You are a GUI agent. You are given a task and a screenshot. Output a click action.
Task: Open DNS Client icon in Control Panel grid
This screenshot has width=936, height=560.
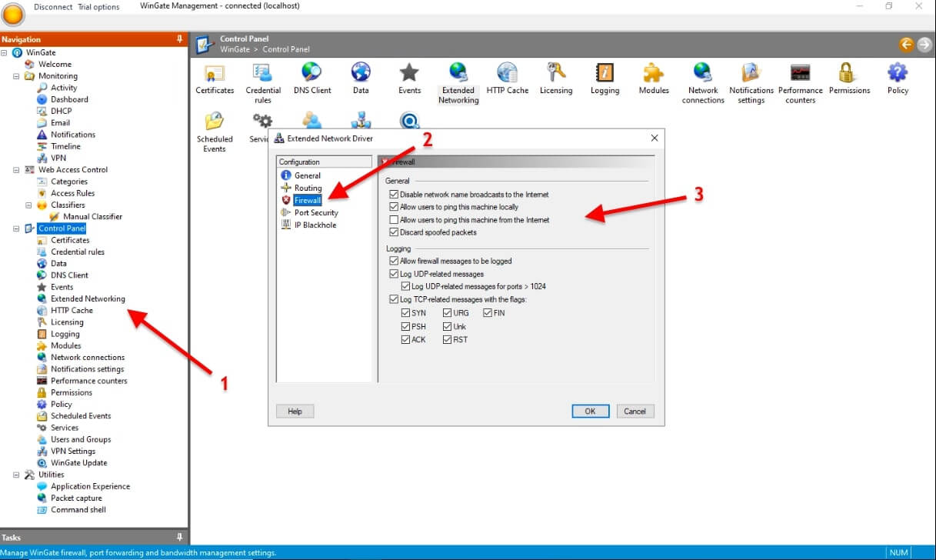(x=312, y=78)
